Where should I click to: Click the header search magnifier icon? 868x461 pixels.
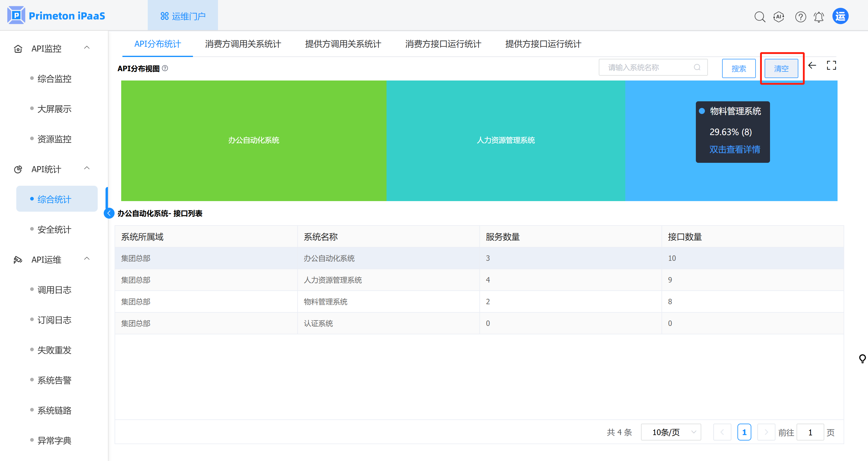[759, 17]
